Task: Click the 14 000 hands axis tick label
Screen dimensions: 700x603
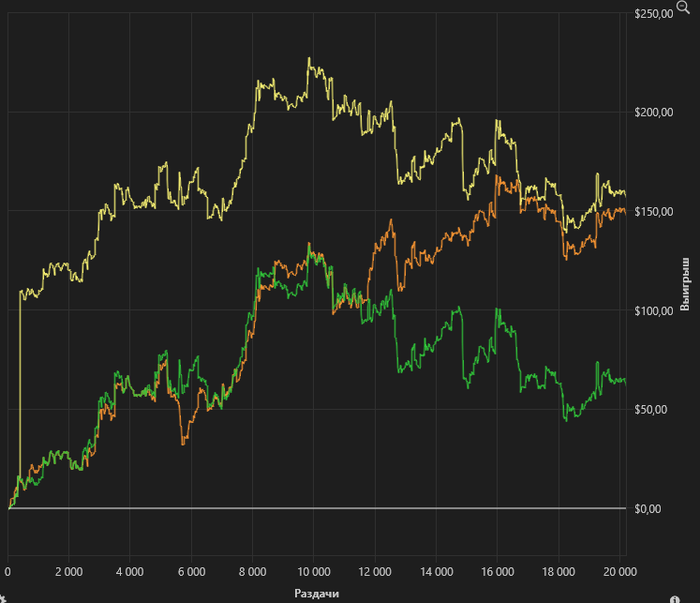Action: [x=436, y=573]
